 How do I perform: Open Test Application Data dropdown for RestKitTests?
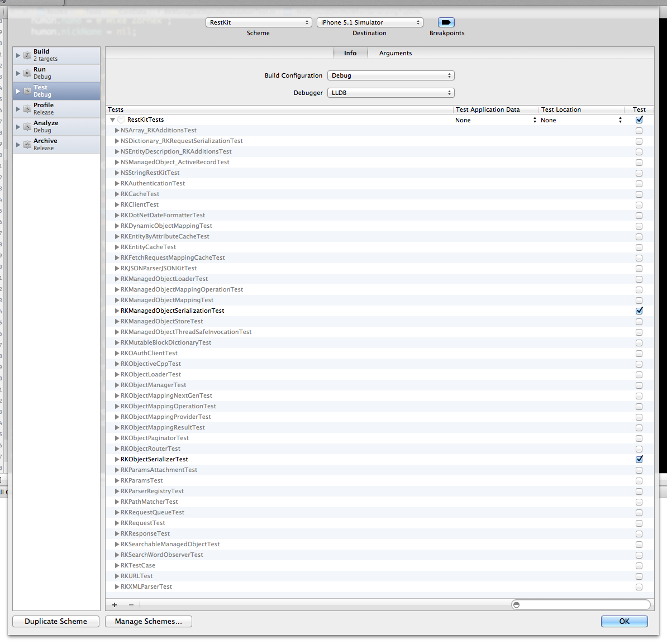point(496,121)
